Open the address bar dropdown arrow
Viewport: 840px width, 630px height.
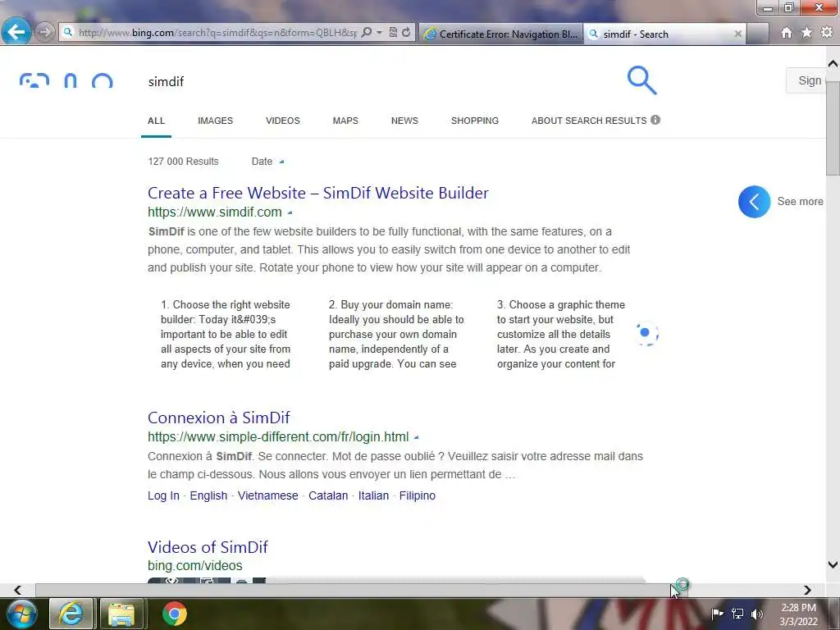[379, 33]
